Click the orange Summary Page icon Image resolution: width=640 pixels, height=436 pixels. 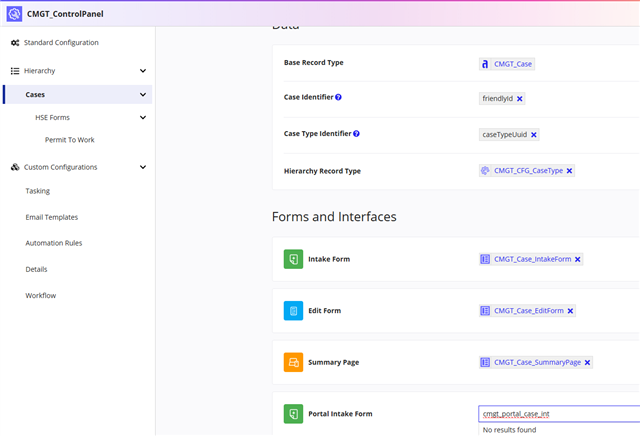coord(293,363)
